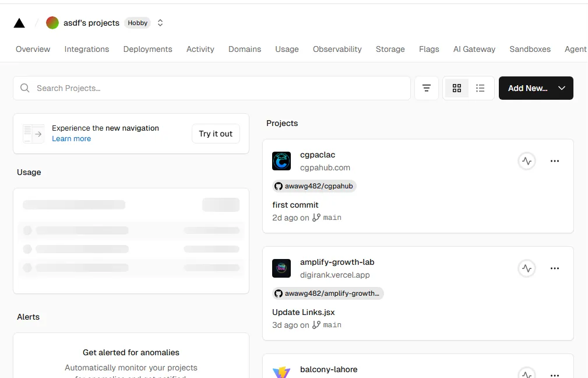Screen dimensions: 588x378
Task: Open the Storage tab
Action: [390, 49]
